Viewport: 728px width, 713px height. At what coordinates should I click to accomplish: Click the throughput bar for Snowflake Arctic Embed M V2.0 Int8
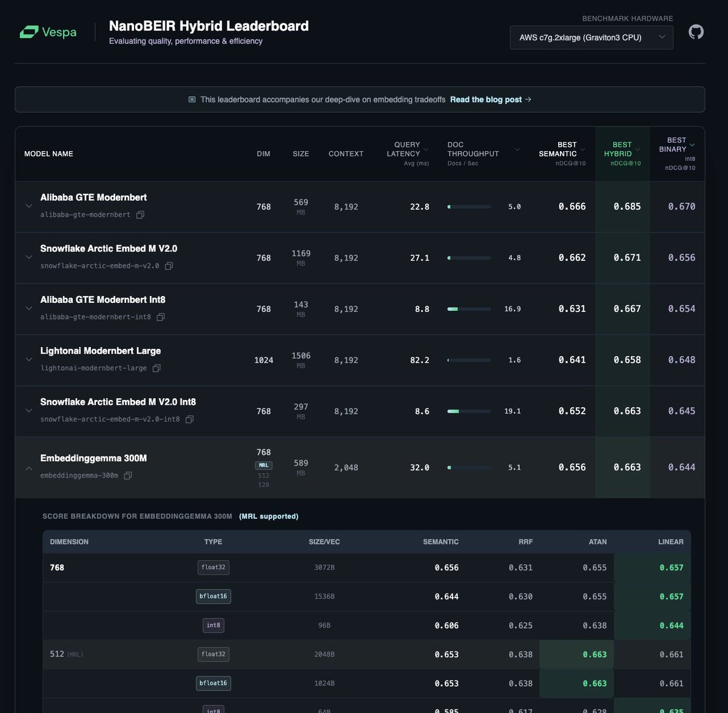(469, 411)
